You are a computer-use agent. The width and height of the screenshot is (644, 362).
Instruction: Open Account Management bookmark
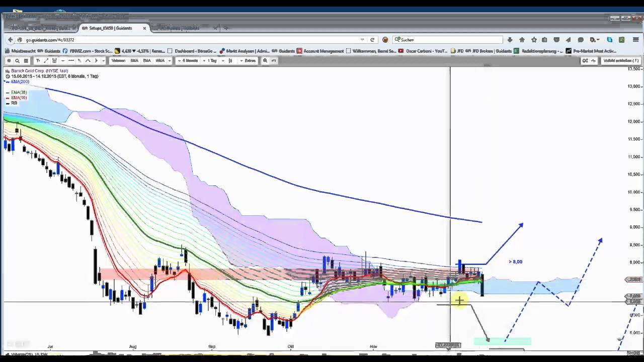(320, 51)
